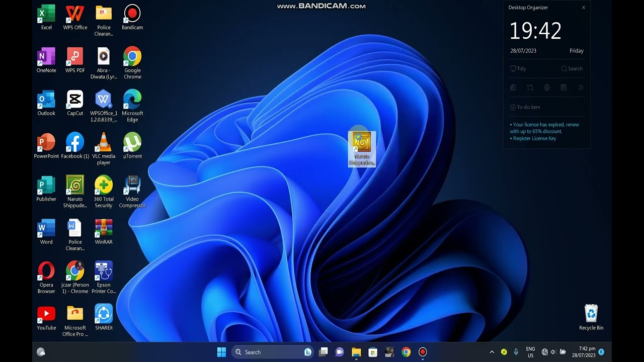Select the WPSOffice_11.2.0.8339 installer icon
Viewport: 644px width, 362px height.
[x=104, y=106]
